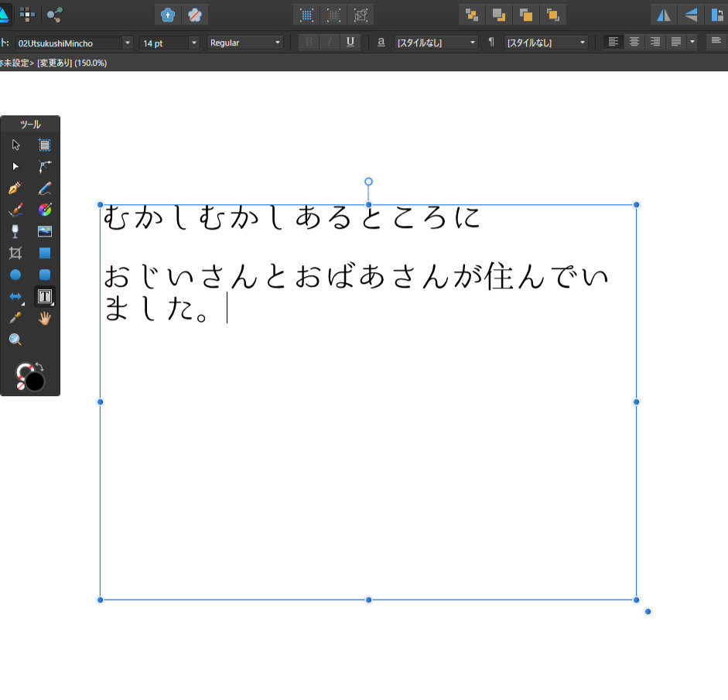This screenshot has width=728, height=700.
Task: Justify text alignment
Action: [x=676, y=43]
